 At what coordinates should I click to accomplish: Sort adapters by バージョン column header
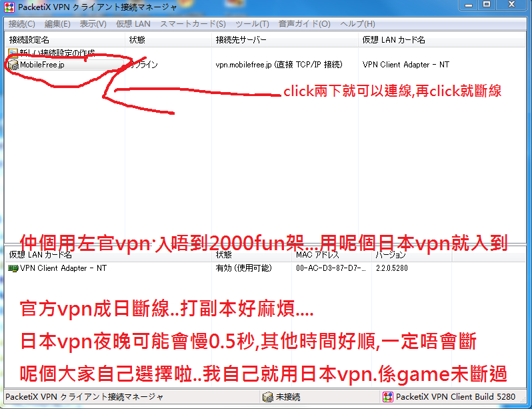click(x=390, y=255)
